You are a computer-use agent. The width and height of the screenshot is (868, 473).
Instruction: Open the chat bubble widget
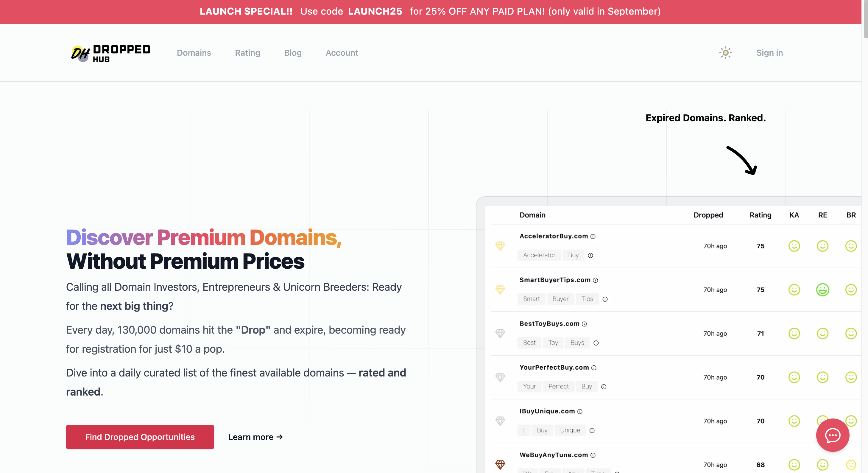pos(833,435)
